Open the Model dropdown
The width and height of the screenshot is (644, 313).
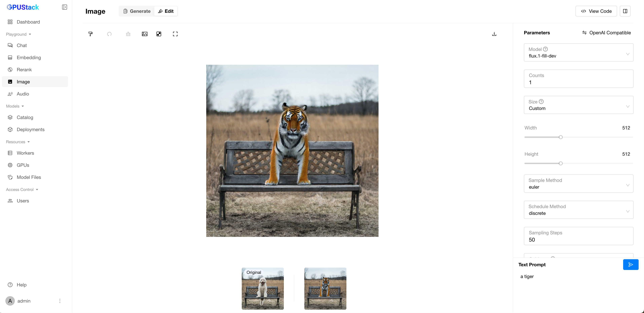coord(578,52)
